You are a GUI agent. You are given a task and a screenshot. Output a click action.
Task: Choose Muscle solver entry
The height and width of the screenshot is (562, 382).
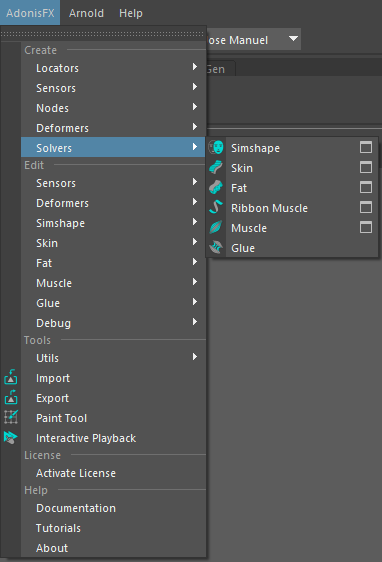292,227
